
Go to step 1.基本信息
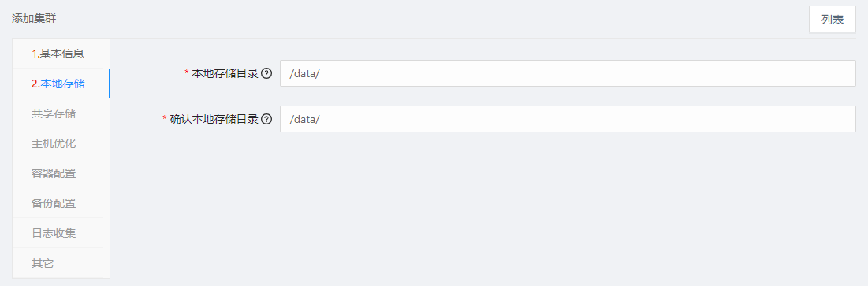pos(58,54)
